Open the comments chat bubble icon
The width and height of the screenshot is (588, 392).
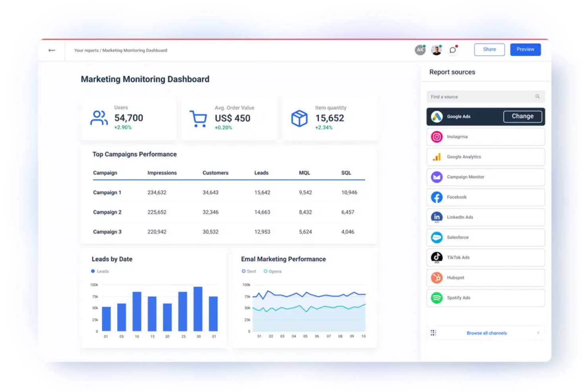[452, 50]
